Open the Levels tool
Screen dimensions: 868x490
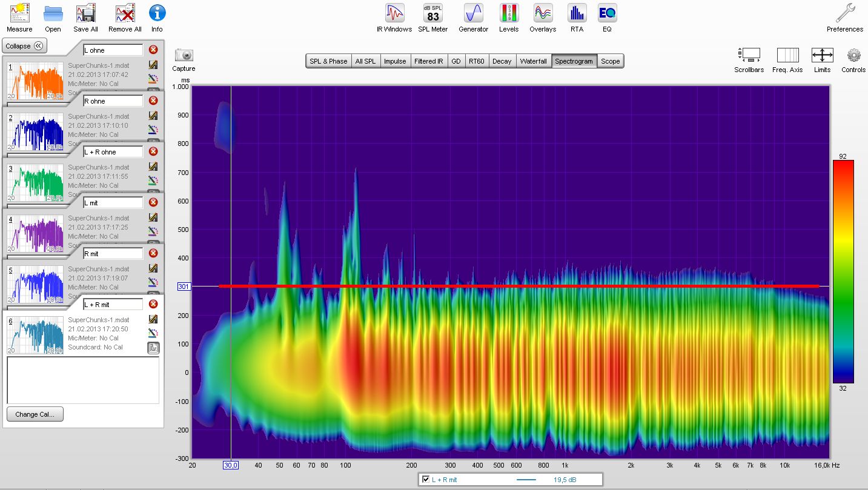click(509, 18)
